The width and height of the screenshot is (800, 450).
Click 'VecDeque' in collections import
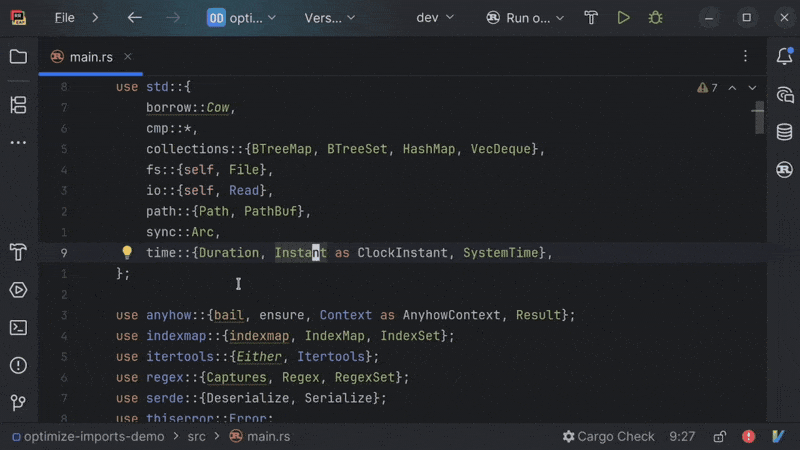pos(501,149)
